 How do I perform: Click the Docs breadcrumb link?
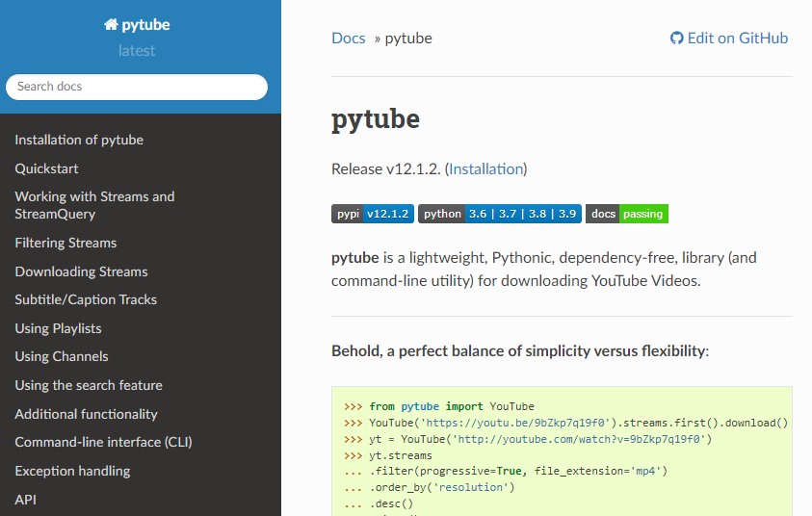coord(349,39)
